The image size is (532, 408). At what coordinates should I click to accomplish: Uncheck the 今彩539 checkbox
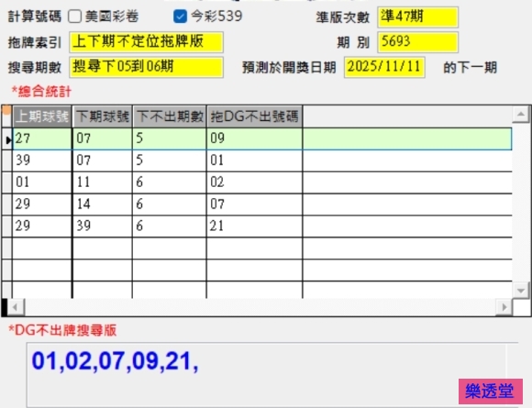coord(180,17)
